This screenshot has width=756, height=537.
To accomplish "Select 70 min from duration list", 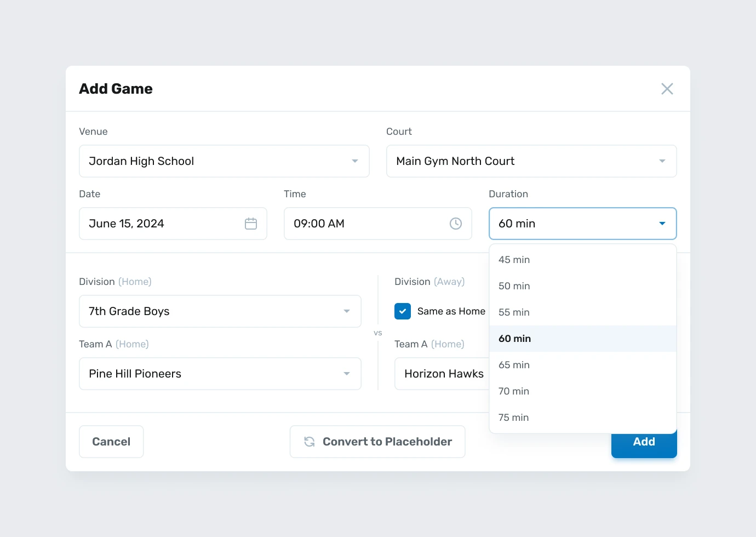I will tap(514, 391).
